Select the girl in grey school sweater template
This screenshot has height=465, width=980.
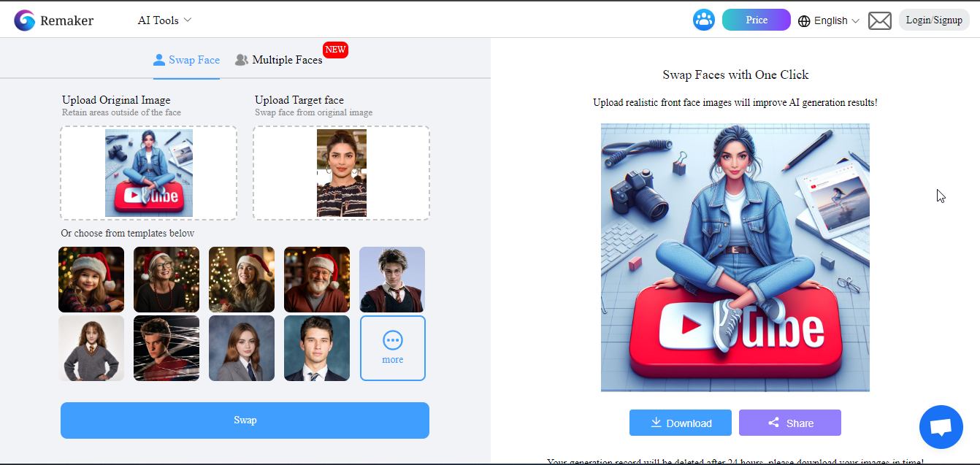click(91, 348)
